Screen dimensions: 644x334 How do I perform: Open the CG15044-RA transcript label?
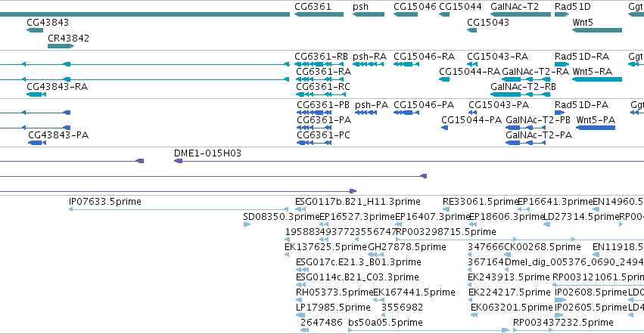coord(470,72)
